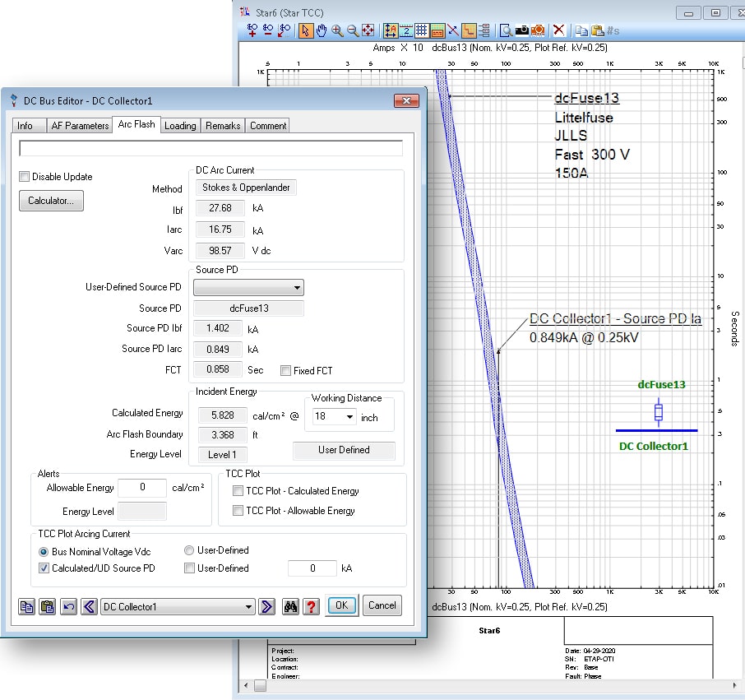Open the camera image capture icon
The height and width of the screenshot is (700, 745).
(x=522, y=30)
